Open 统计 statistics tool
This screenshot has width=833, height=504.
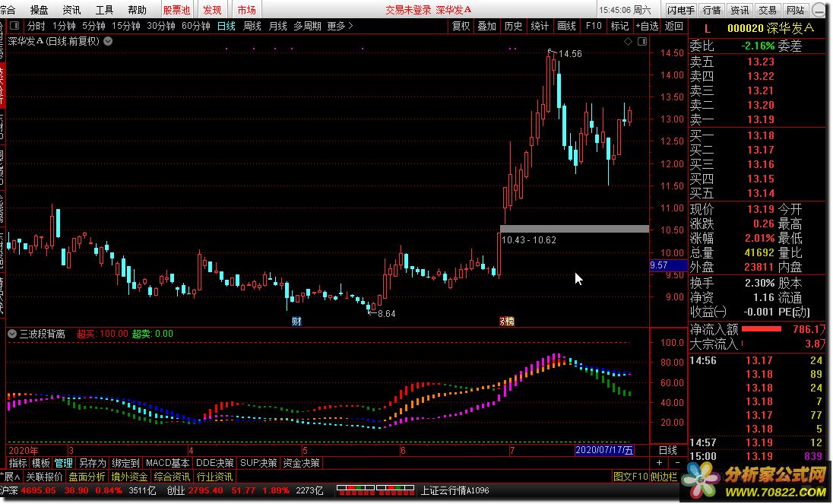click(x=540, y=26)
